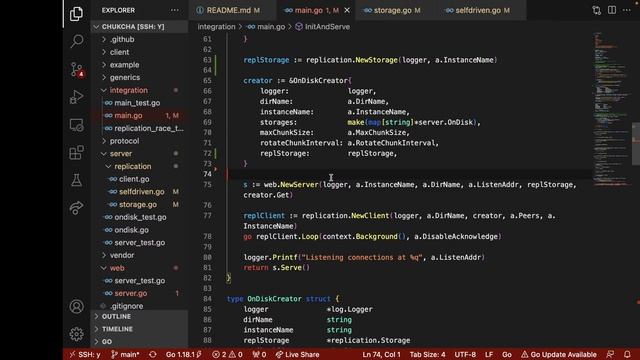Click Go 1.18.1 version status
The width and height of the screenshot is (640, 360).
tap(184, 354)
